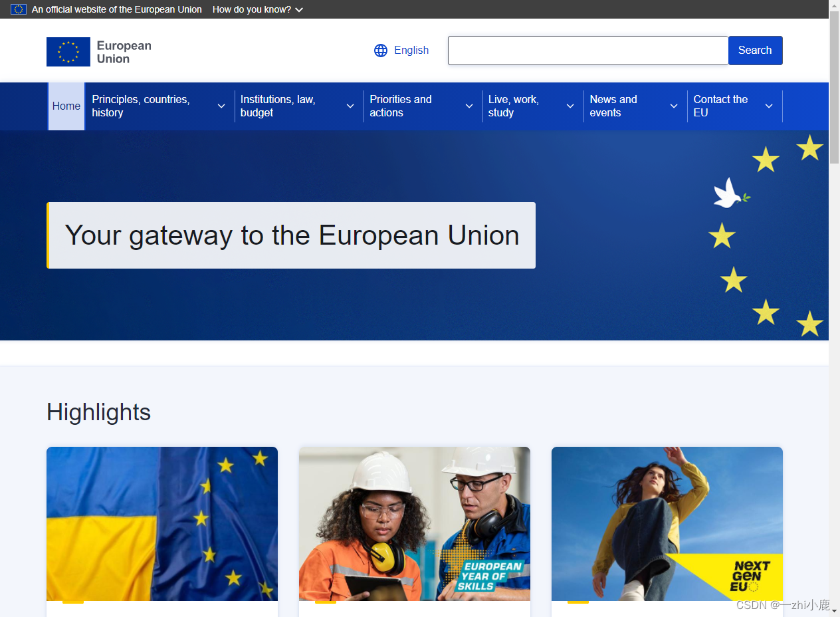Open the 'Priorities and actions' menu
840x617 pixels.
pyautogui.click(x=423, y=106)
